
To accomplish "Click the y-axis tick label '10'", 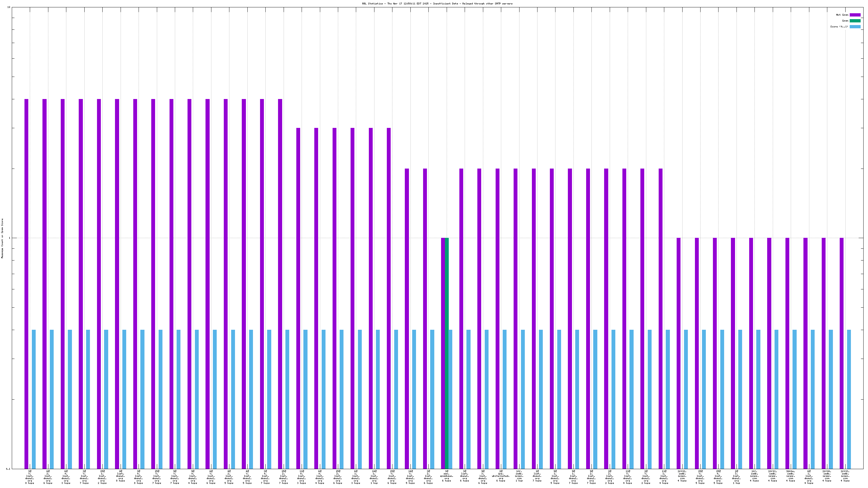I will coord(9,7).
